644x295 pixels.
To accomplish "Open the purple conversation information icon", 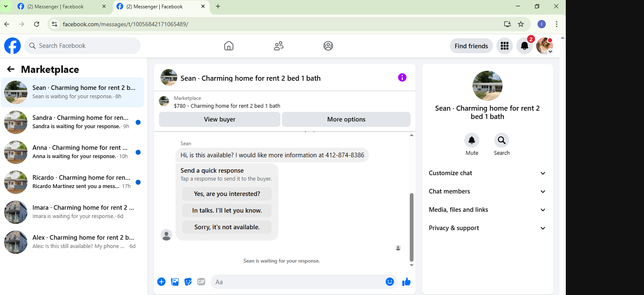I will tap(402, 77).
